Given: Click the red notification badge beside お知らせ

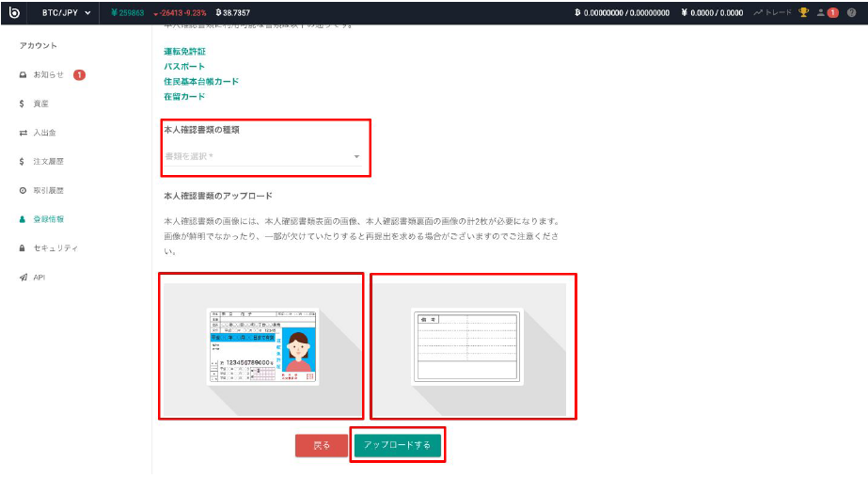Looking at the screenshot, I should [79, 74].
